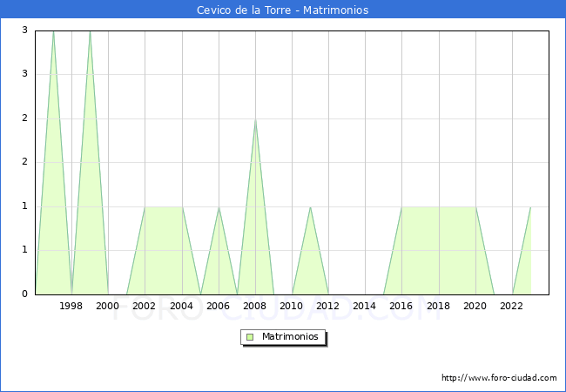The height and width of the screenshot is (392, 566).
Task: Click the 2018 x-axis label
Action: click(439, 306)
